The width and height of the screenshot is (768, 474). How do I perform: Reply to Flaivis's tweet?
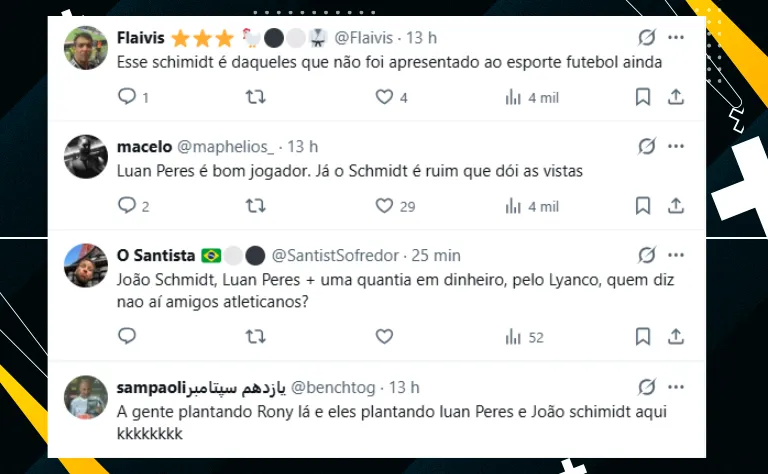(x=127, y=97)
